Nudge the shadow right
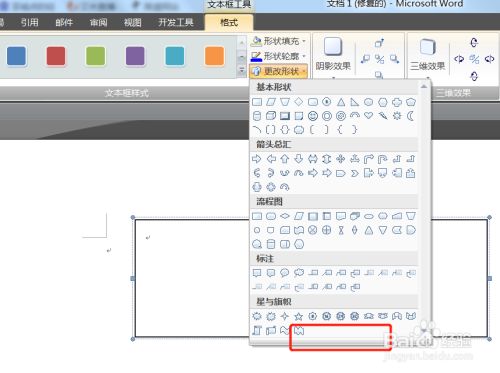500x373 pixels. click(394, 59)
